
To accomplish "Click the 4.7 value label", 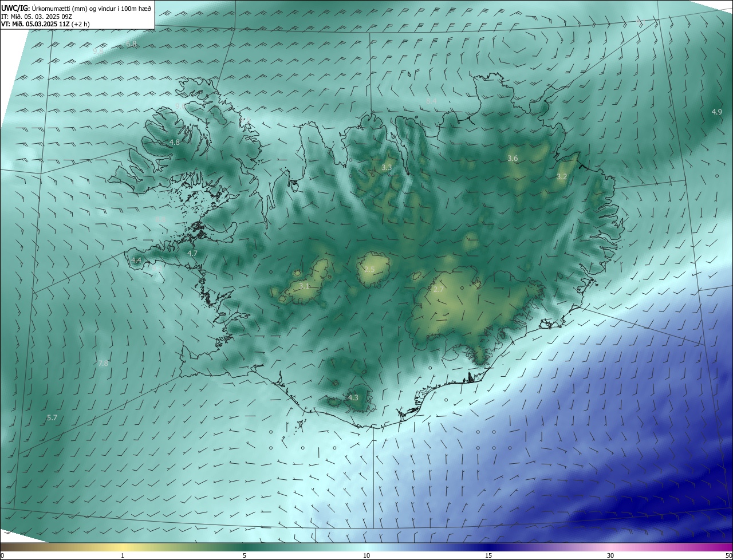I will (192, 253).
